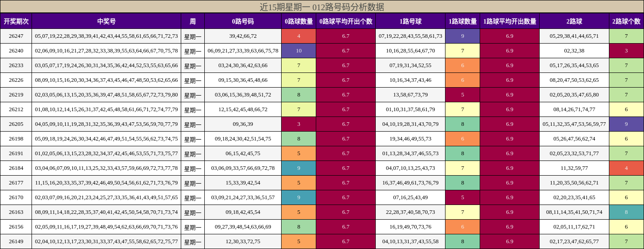Image resolution: width=644 pixels, height=249 pixels.
Task: Click red 2路球个数 cell 4 in row 26184
Action: (x=627, y=168)
